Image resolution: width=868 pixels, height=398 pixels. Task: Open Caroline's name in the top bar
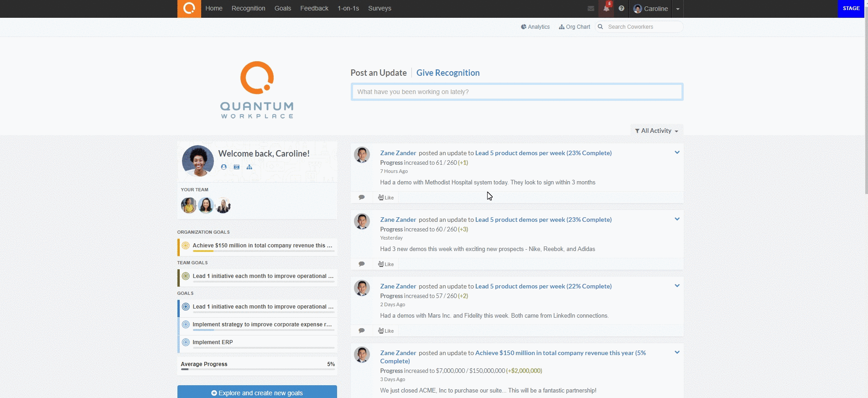pos(656,9)
